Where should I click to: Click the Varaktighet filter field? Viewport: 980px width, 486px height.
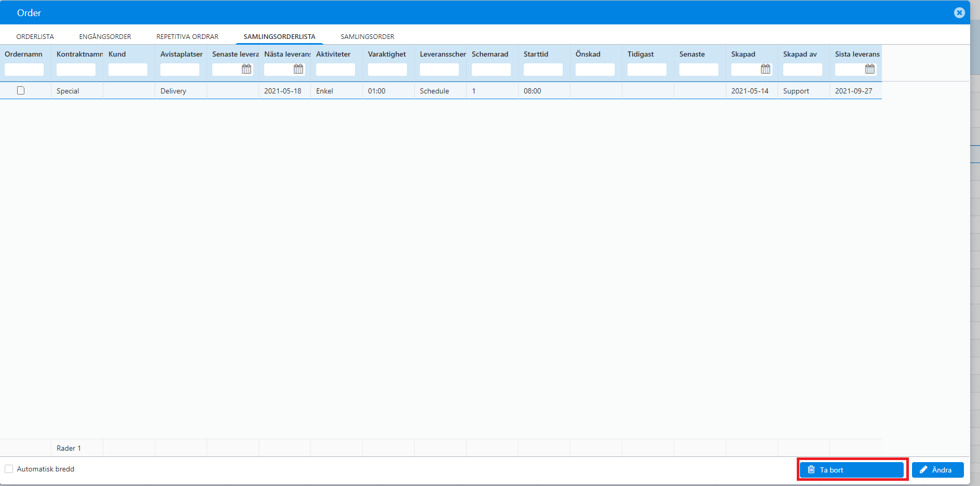pyautogui.click(x=387, y=70)
